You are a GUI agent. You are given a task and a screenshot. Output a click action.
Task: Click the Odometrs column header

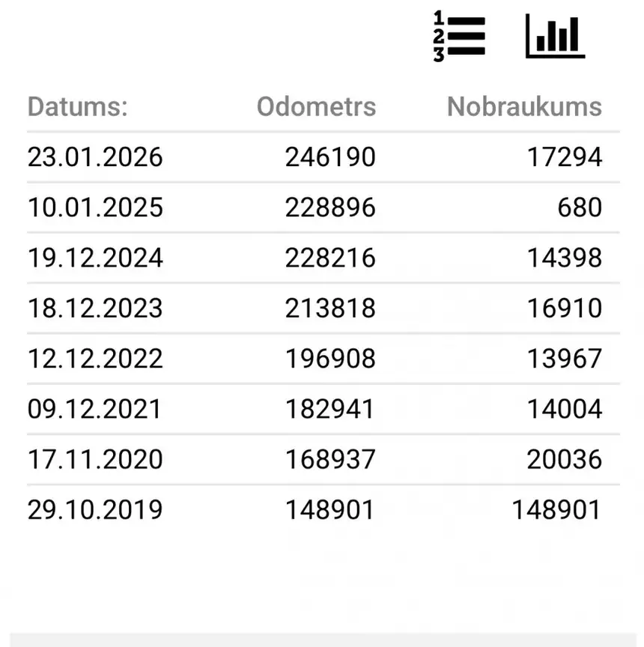point(317,107)
